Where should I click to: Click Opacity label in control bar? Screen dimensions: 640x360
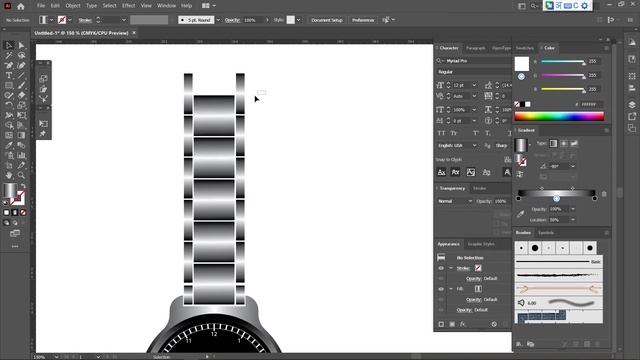[x=232, y=20]
